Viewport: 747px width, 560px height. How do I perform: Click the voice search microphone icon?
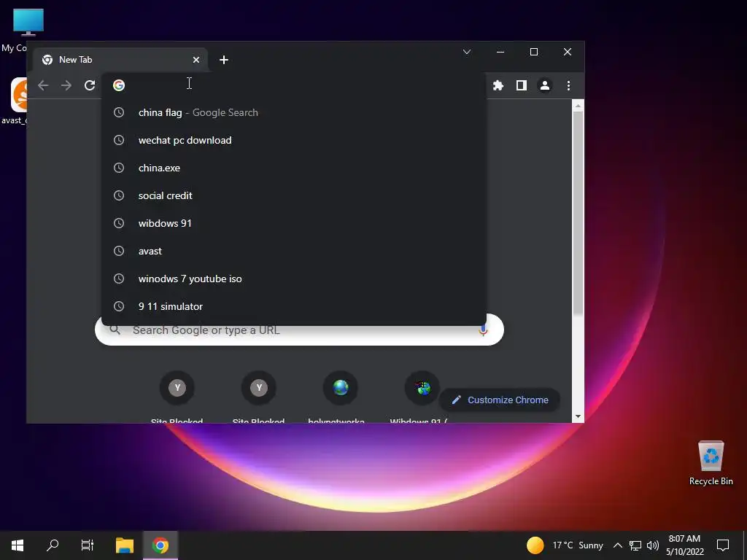pyautogui.click(x=483, y=330)
